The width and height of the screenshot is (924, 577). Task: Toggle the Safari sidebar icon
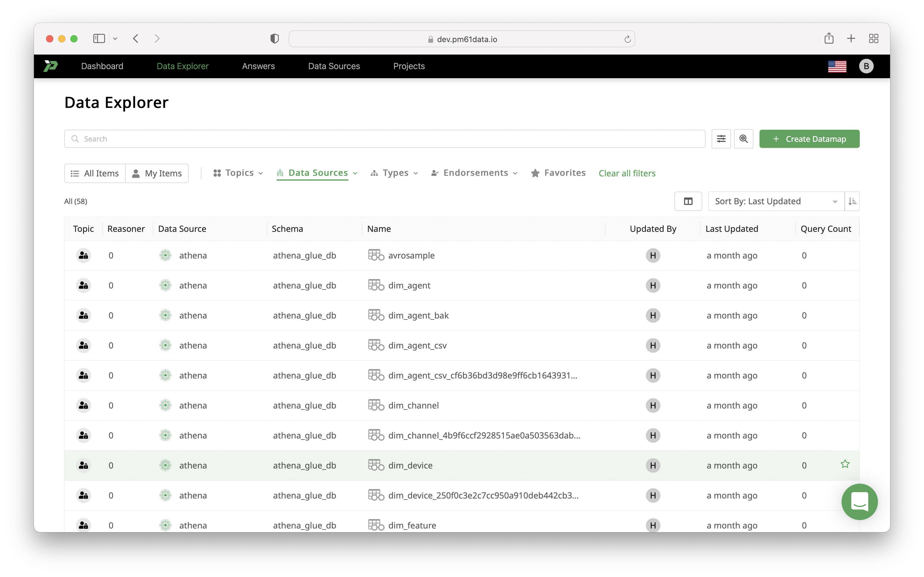click(99, 38)
